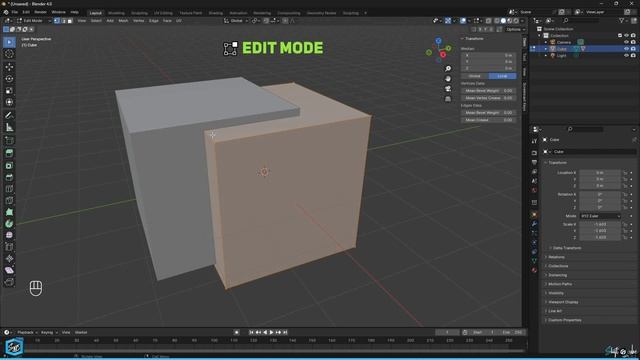Expand the Camera item in outliner
Viewport: 640px width, 360px height.
546,42
